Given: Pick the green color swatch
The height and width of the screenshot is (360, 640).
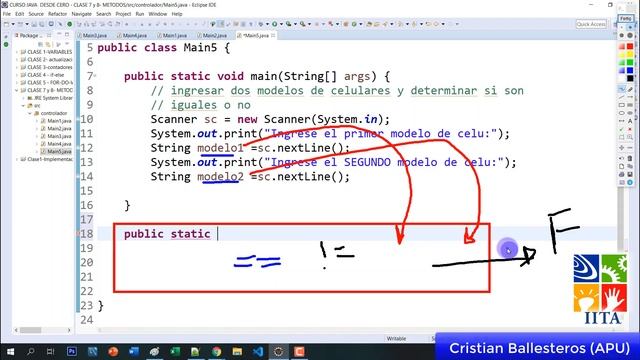Looking at the screenshot, I should (630, 62).
